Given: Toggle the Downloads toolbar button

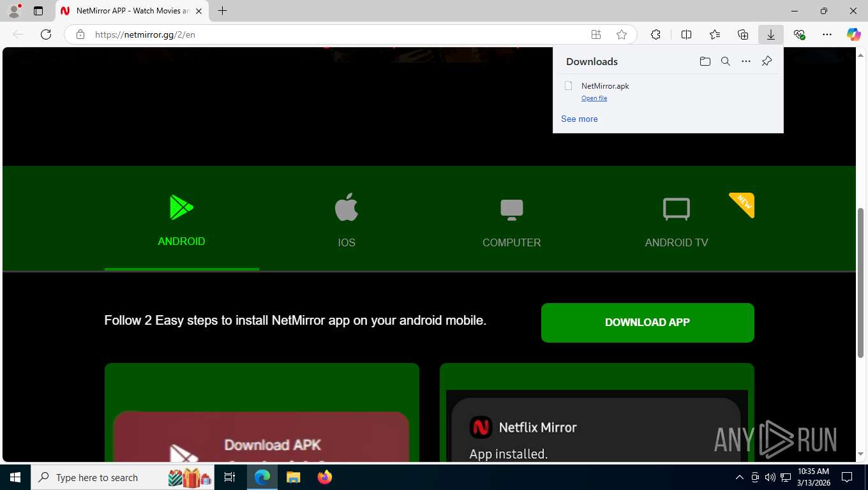Looking at the screenshot, I should [771, 34].
